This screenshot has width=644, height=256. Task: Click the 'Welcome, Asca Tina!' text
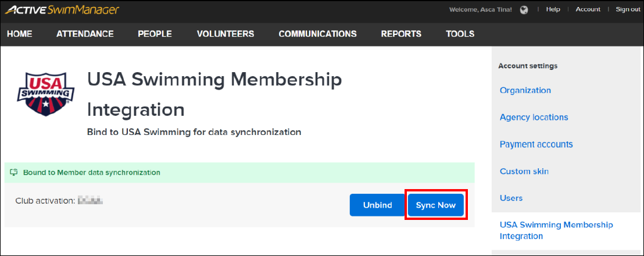[481, 9]
